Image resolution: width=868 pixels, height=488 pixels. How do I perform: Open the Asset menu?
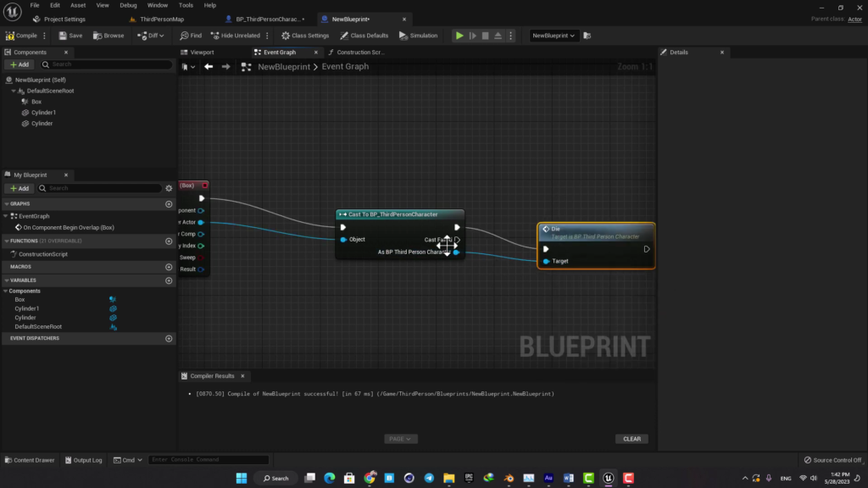[78, 5]
